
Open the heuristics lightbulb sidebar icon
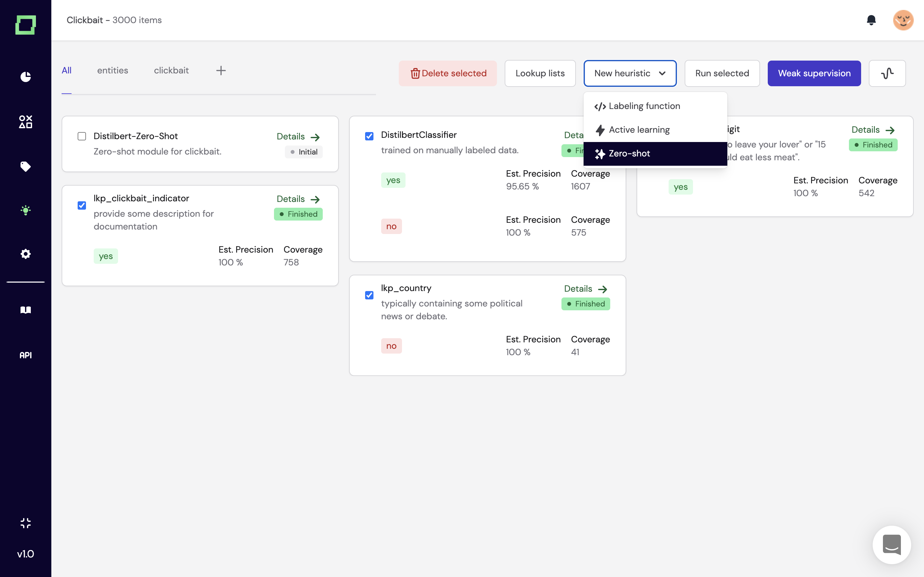[26, 210]
